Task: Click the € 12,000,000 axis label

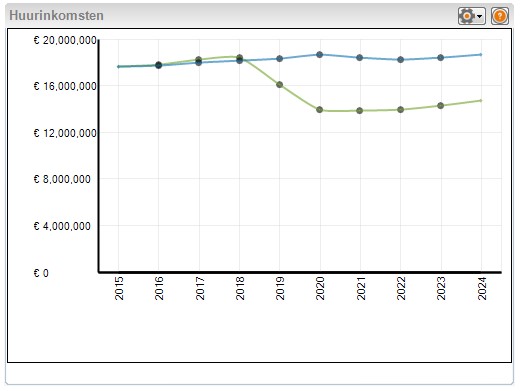Action: [x=65, y=133]
